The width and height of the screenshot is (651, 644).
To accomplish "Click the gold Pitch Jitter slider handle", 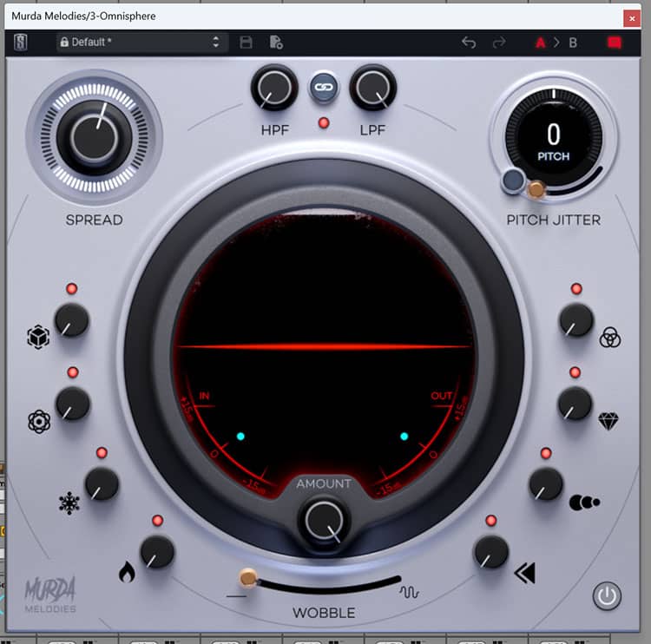I will [536, 189].
